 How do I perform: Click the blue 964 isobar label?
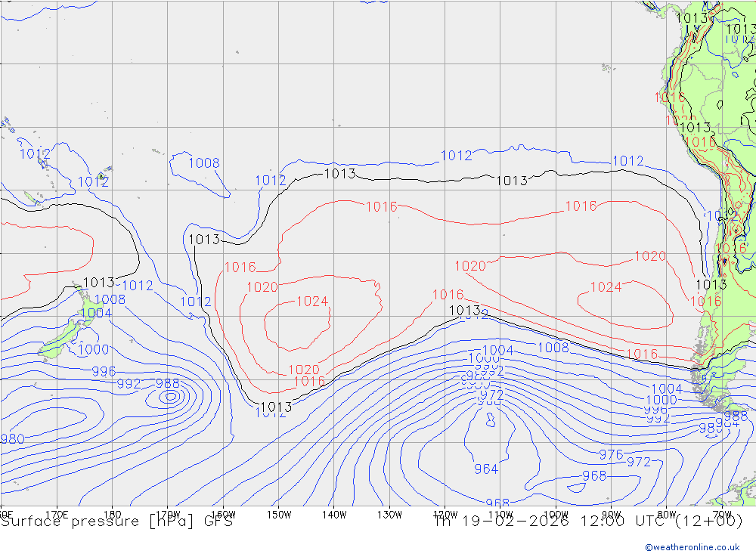[486, 469]
